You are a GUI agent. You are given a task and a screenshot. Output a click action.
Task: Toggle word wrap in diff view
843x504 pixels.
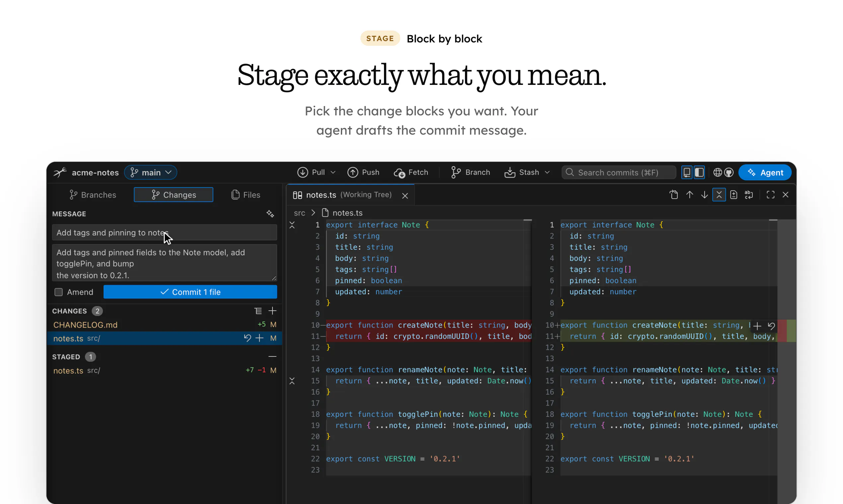click(x=749, y=195)
